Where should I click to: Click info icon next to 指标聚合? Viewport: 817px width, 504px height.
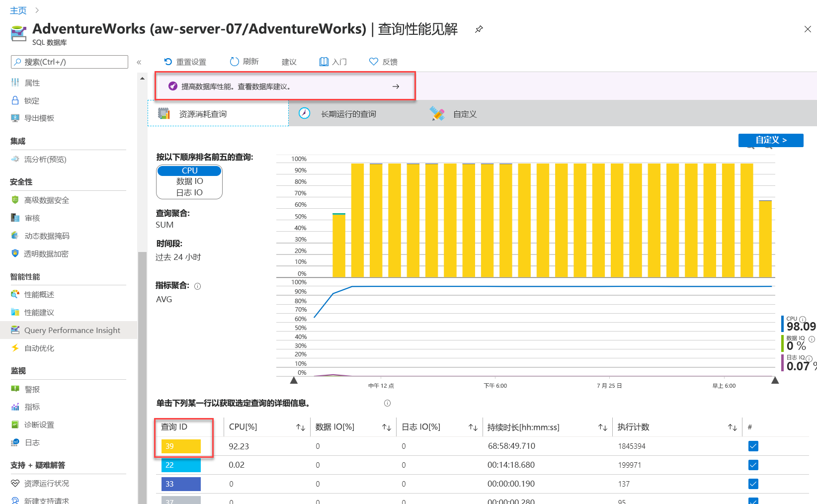pos(198,286)
